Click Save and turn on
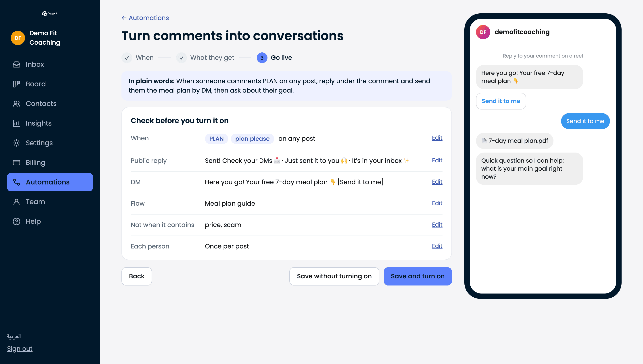Viewport: 643px width, 364px height. (x=418, y=276)
